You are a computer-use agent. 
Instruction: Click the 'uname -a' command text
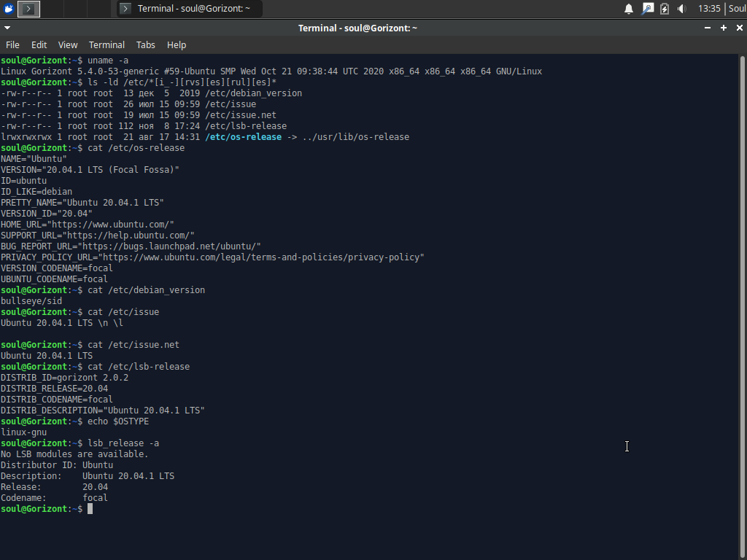108,61
